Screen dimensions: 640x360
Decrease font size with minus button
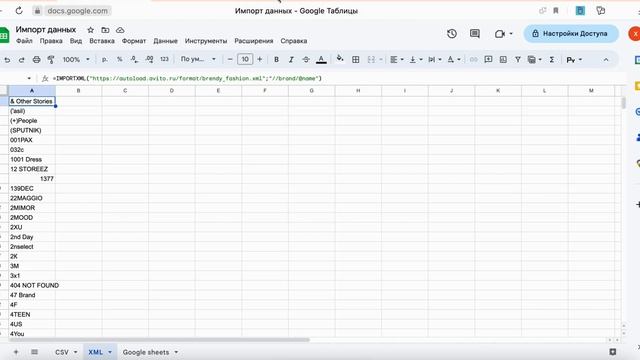(x=230, y=60)
